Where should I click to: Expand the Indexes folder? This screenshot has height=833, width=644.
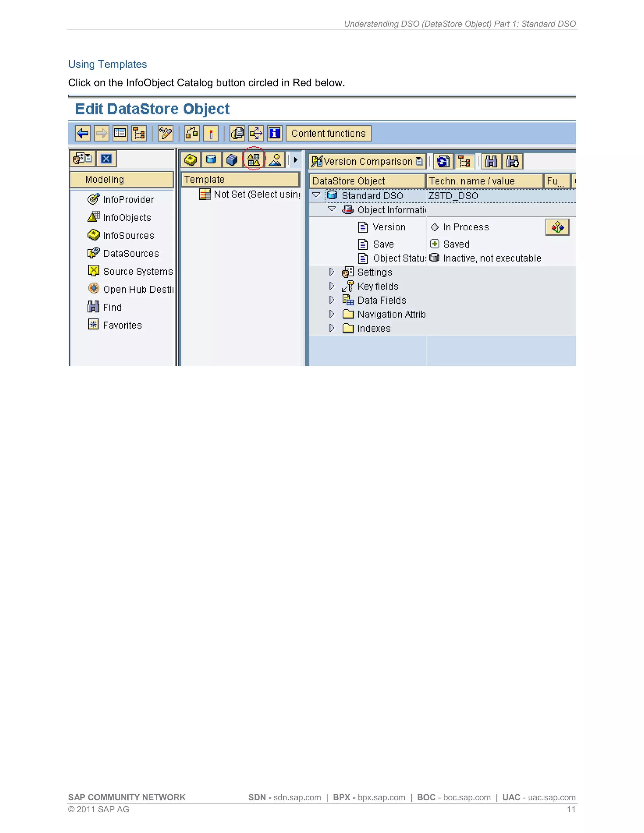(332, 328)
